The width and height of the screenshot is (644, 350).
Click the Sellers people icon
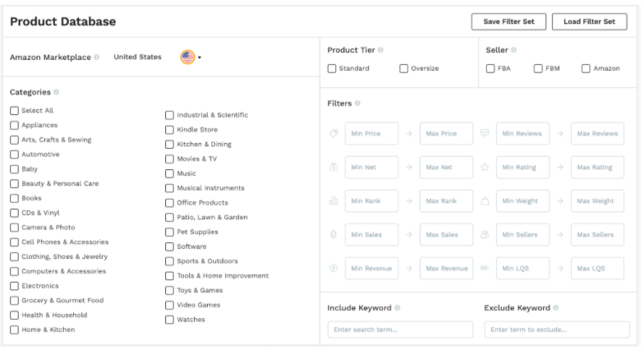coord(485,235)
